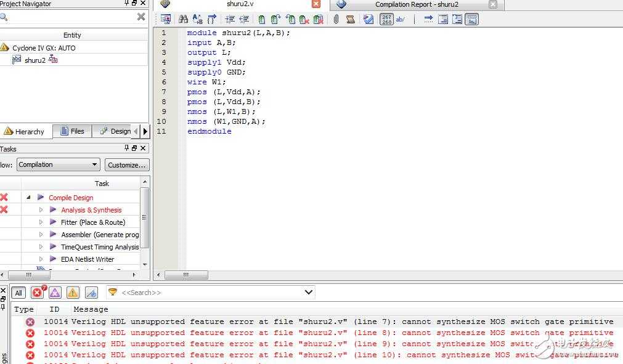This screenshot has width=623, height=364.
Task: Click the decrease indent toolbar icon
Action: (244, 19)
